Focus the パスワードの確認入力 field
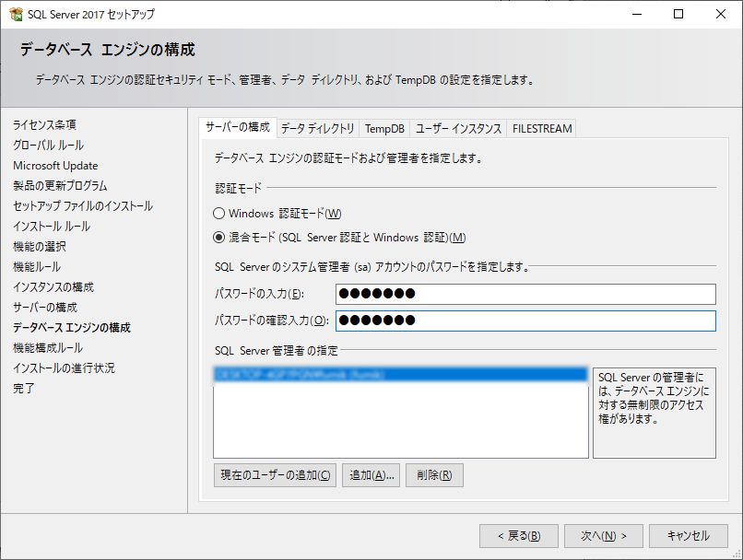 pyautogui.click(x=525, y=321)
